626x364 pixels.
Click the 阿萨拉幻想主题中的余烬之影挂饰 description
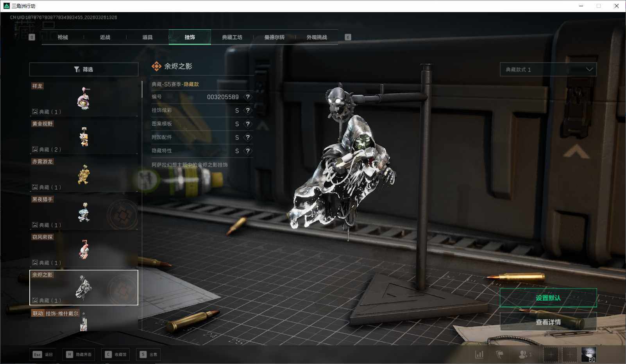click(190, 165)
